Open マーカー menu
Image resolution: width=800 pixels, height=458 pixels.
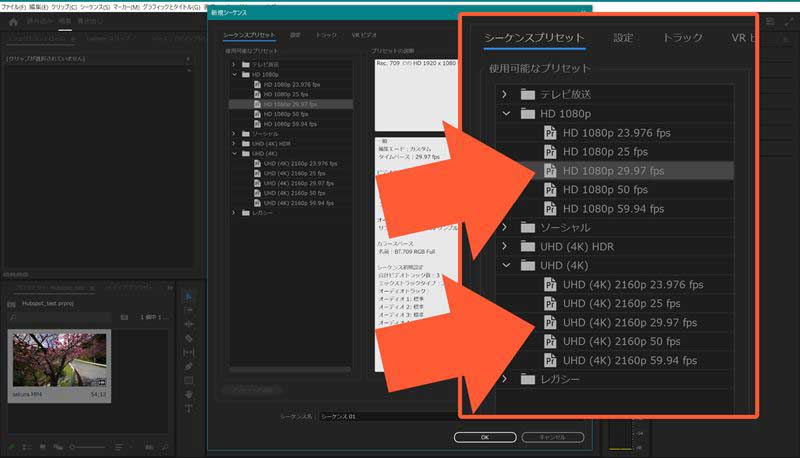pos(126,7)
